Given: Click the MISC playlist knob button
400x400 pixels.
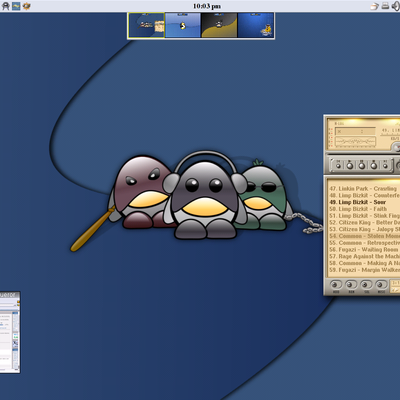Looking at the screenshot, I should [x=381, y=286].
